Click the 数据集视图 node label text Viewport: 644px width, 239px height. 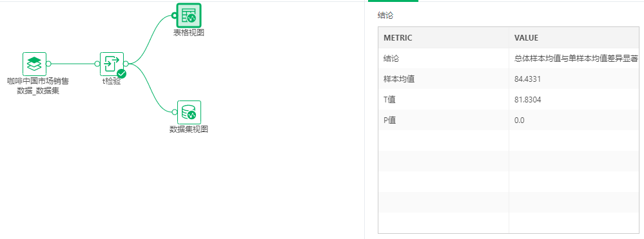tap(189, 129)
